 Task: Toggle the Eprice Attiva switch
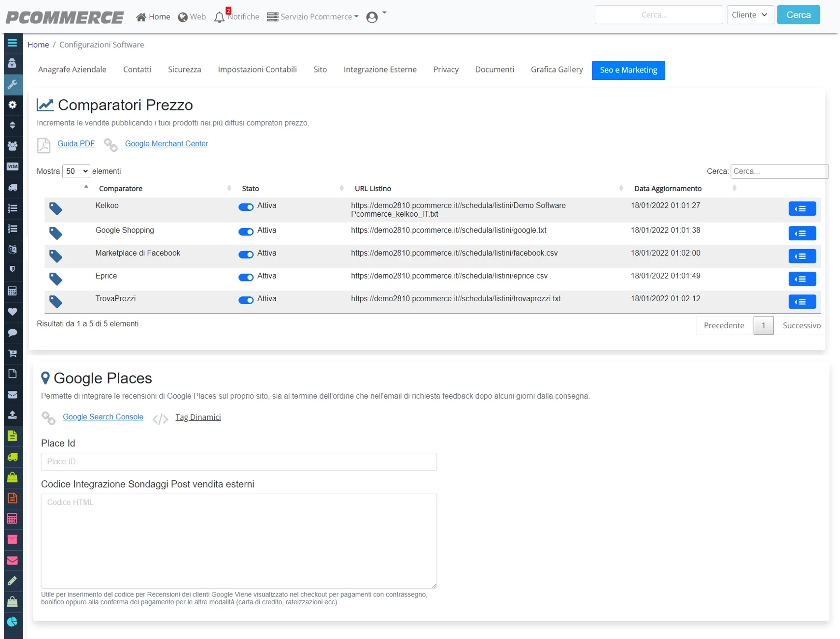246,277
